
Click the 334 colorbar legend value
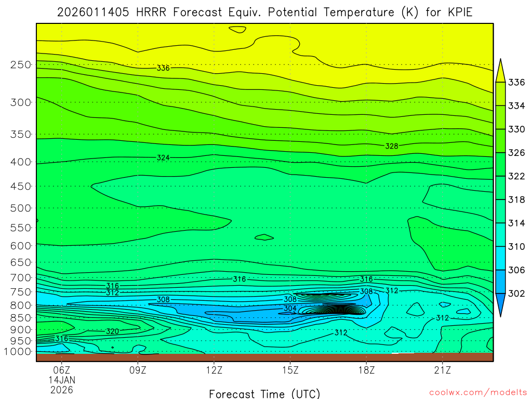[x=516, y=106]
